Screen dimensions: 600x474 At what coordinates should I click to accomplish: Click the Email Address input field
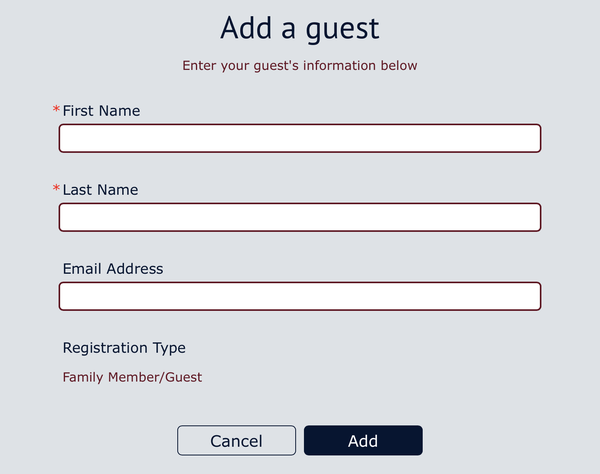(x=300, y=296)
